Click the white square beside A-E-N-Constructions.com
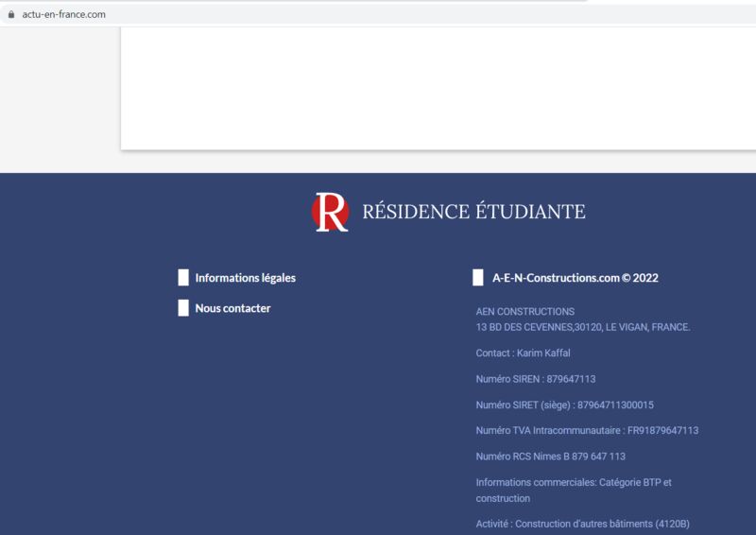The width and height of the screenshot is (756, 535). tap(478, 278)
